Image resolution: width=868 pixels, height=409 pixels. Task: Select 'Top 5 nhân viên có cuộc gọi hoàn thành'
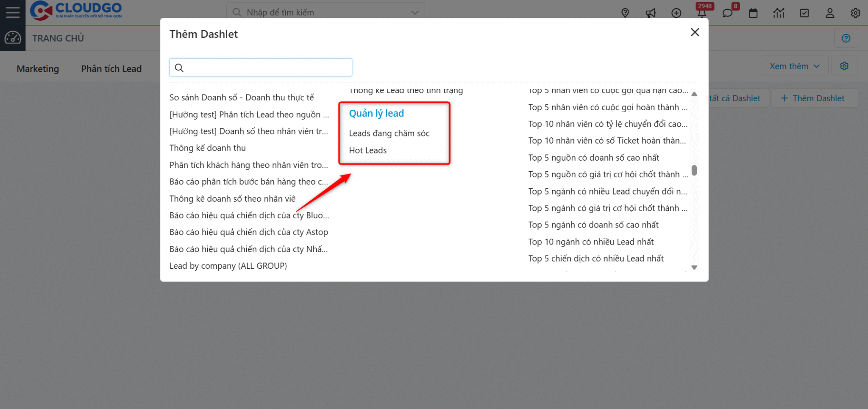tap(608, 107)
